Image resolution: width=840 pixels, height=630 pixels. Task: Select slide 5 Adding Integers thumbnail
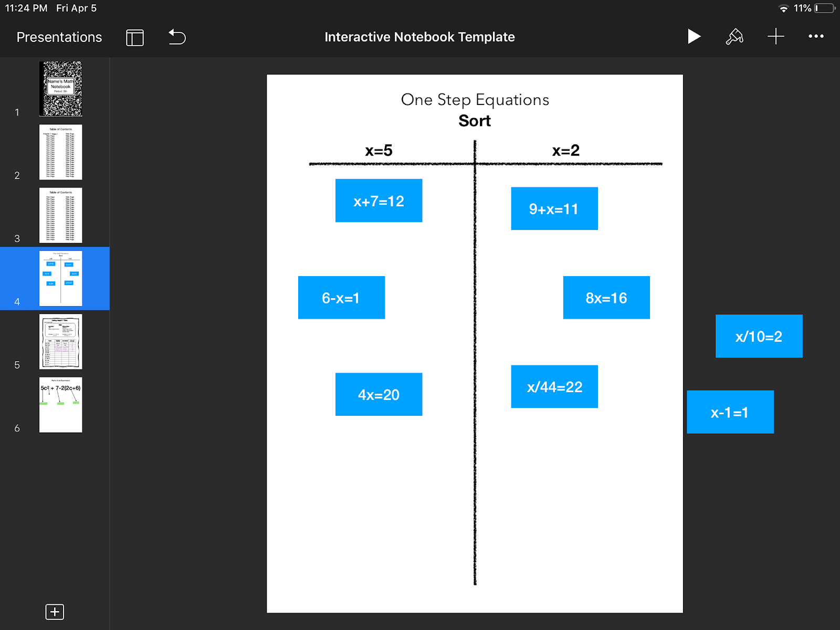coord(60,342)
